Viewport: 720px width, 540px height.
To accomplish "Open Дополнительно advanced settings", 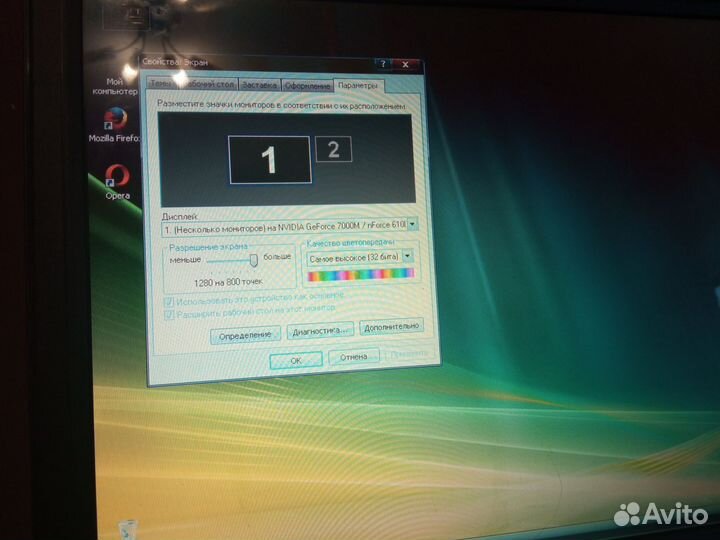I will (x=392, y=327).
